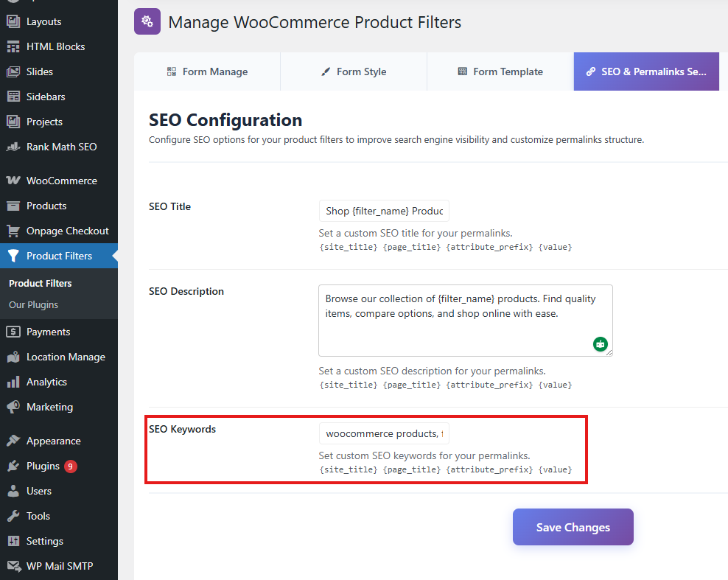Focus the SEO Title input field
728x580 pixels.
coord(384,211)
